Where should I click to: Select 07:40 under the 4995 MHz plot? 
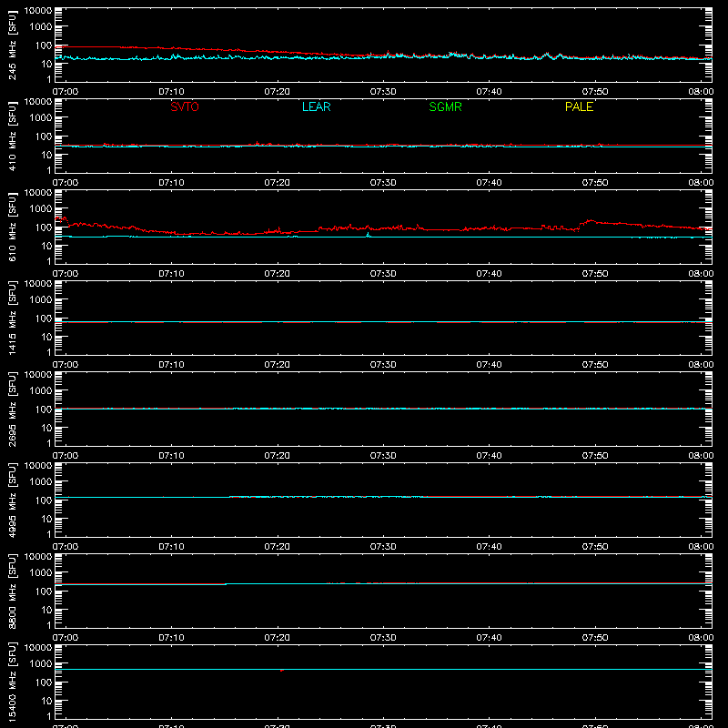tap(489, 547)
